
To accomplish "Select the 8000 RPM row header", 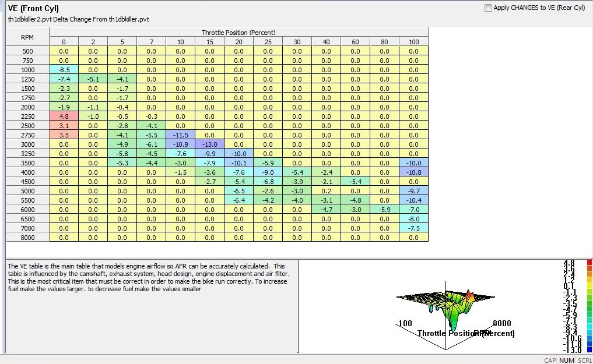I will point(27,238).
